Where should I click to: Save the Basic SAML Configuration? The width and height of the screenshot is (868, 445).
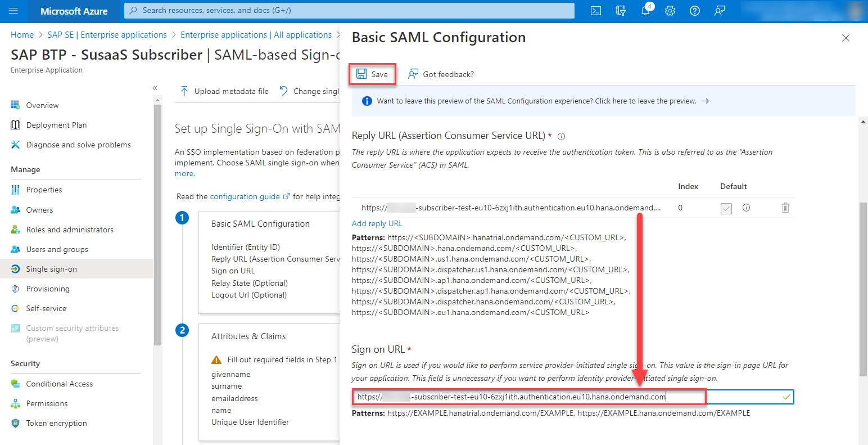pyautogui.click(x=372, y=74)
